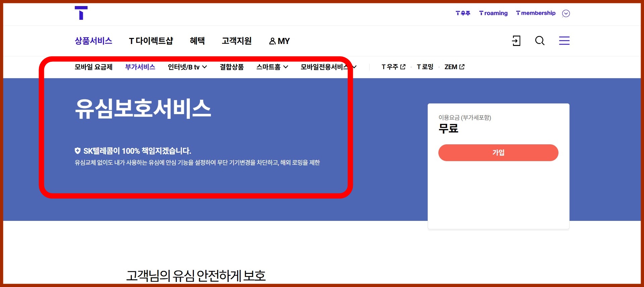Open the hamburger menu icon
This screenshot has height=287, width=644.
pyautogui.click(x=564, y=41)
